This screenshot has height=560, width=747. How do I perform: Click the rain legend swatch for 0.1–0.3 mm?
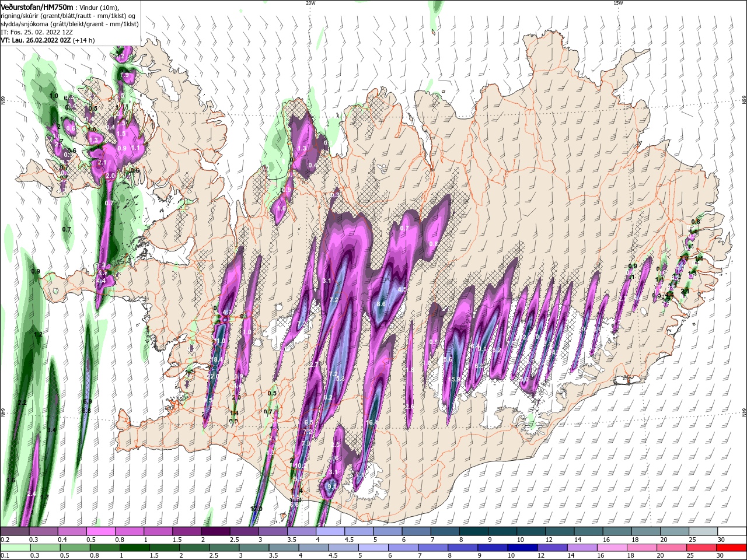(x=16, y=548)
